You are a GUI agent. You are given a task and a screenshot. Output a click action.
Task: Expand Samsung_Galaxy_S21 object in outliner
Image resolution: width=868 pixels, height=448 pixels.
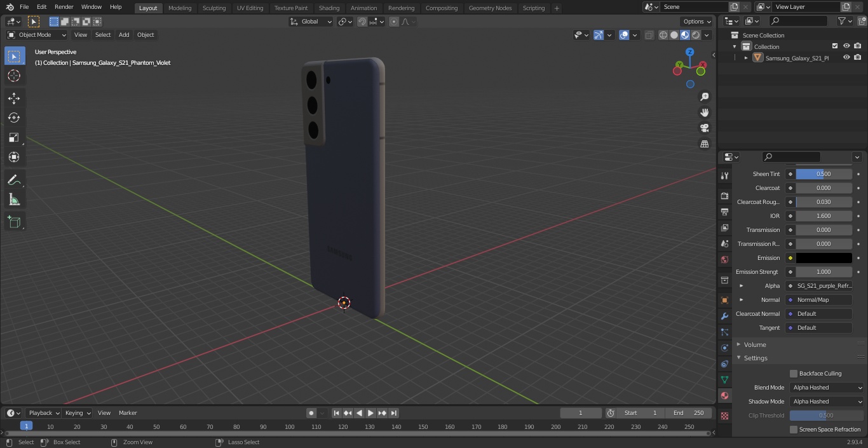746,58
